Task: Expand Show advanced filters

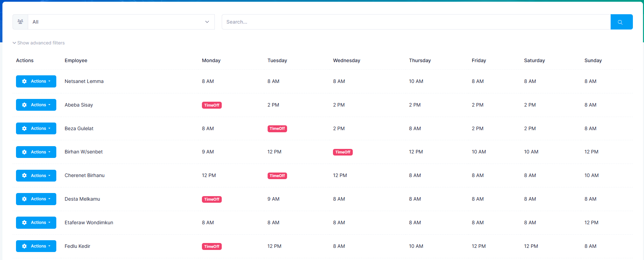Action: (x=39, y=43)
